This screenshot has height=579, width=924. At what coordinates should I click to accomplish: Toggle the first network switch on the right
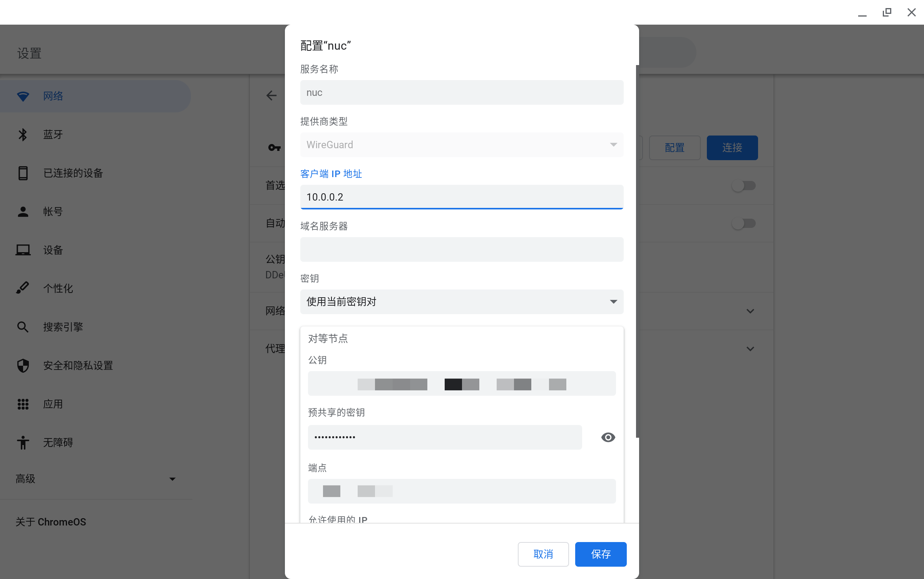coord(743,186)
